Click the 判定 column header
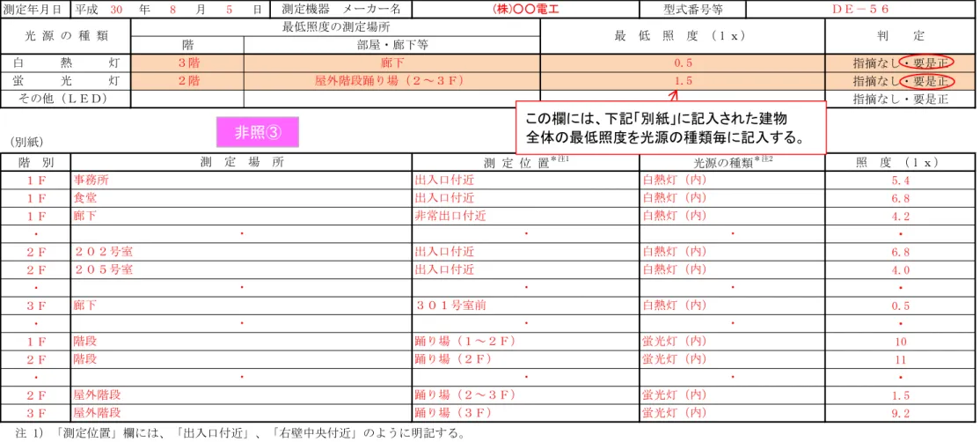 (x=901, y=36)
